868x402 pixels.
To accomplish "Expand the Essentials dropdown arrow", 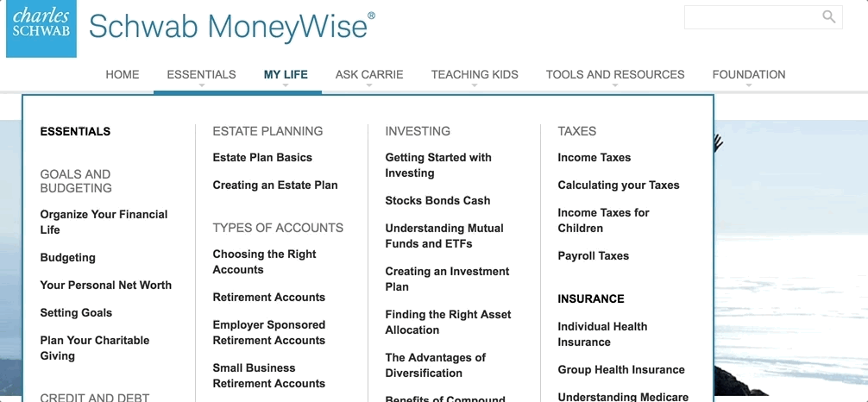I will [x=202, y=85].
